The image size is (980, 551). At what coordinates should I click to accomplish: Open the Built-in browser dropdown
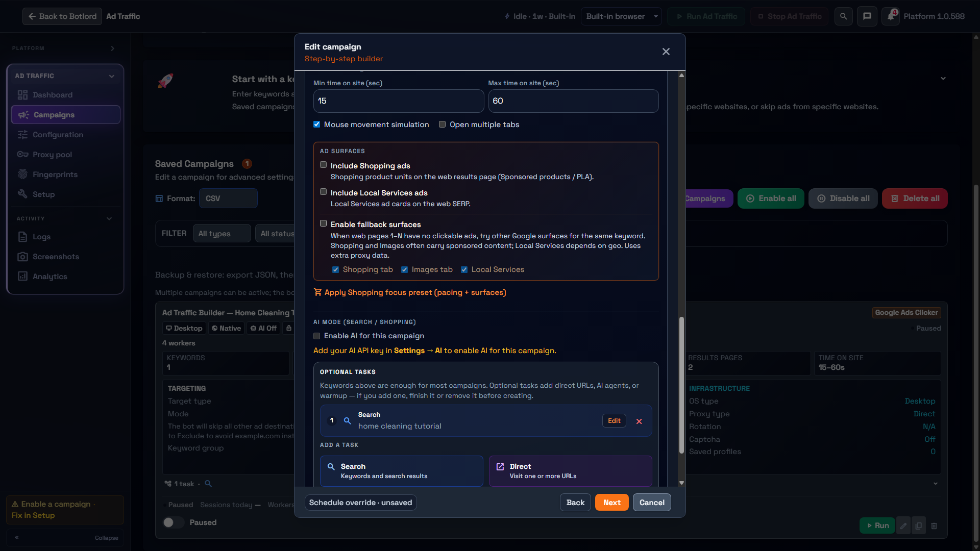coord(621,16)
